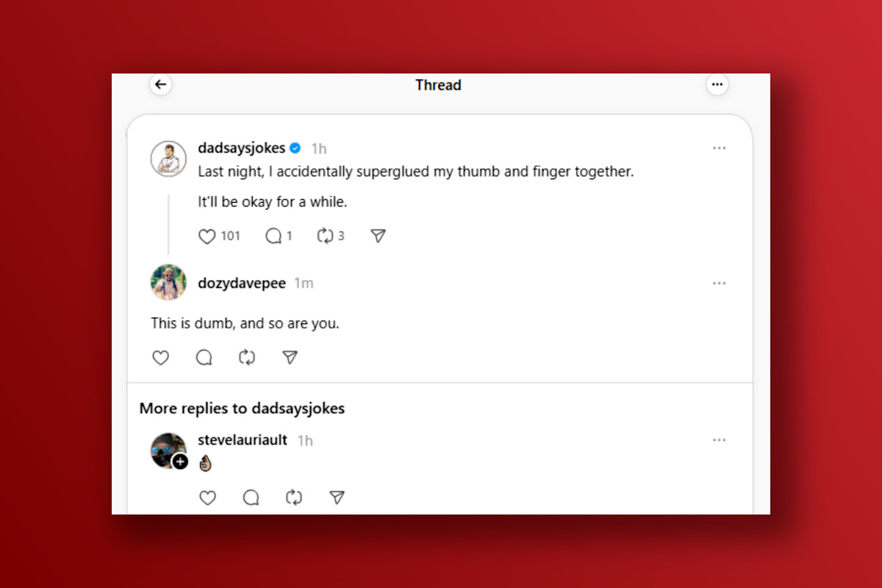Image resolution: width=882 pixels, height=588 pixels.
Task: Repost dozydavepee's reply
Action: [x=246, y=357]
